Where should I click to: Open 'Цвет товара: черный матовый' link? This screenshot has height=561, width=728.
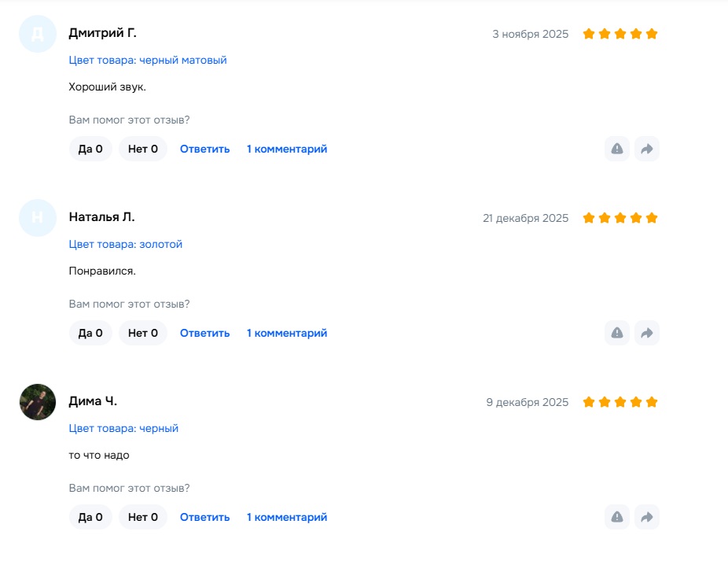point(148,60)
